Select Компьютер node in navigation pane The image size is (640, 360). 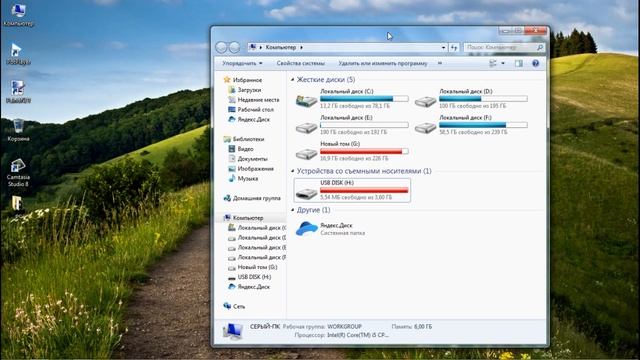(x=248, y=218)
